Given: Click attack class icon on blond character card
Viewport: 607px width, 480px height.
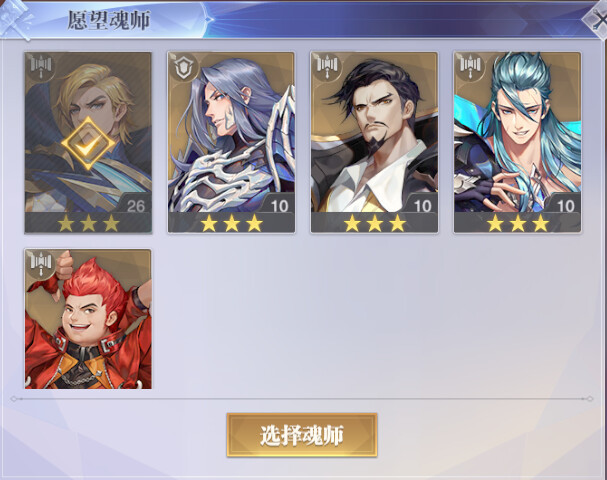Looking at the screenshot, I should (x=41, y=66).
